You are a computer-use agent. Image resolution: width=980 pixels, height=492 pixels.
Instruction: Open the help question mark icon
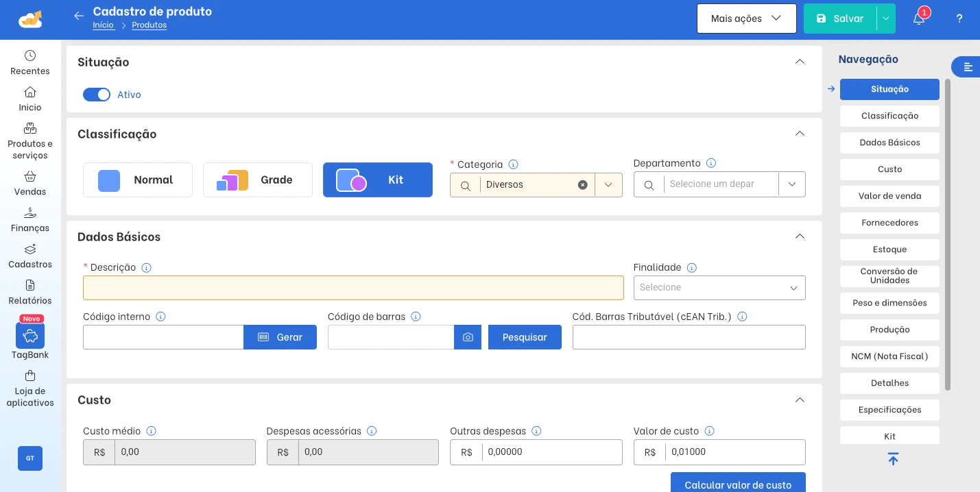[x=959, y=19]
